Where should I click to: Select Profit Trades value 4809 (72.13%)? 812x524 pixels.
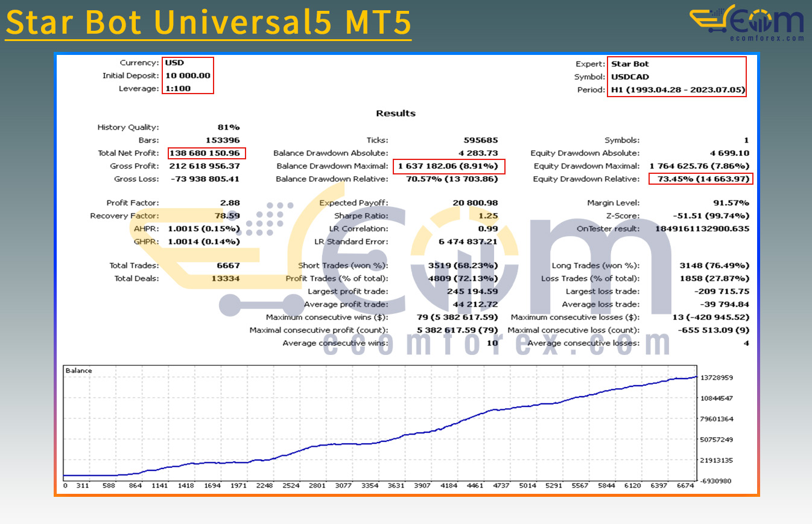pyautogui.click(x=463, y=279)
